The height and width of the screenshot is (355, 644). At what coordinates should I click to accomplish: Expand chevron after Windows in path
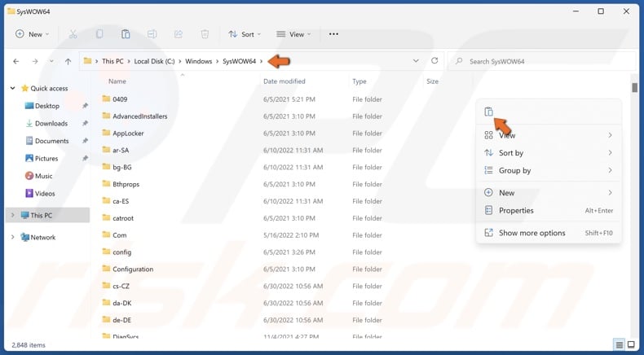(x=218, y=61)
